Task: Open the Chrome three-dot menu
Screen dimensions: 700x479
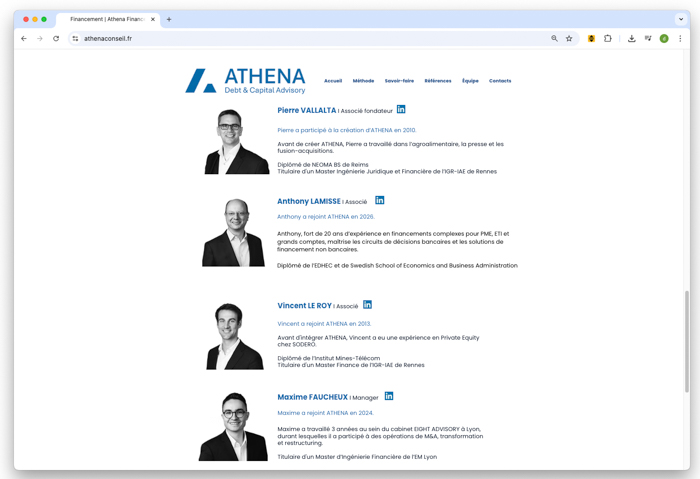Action: point(680,38)
